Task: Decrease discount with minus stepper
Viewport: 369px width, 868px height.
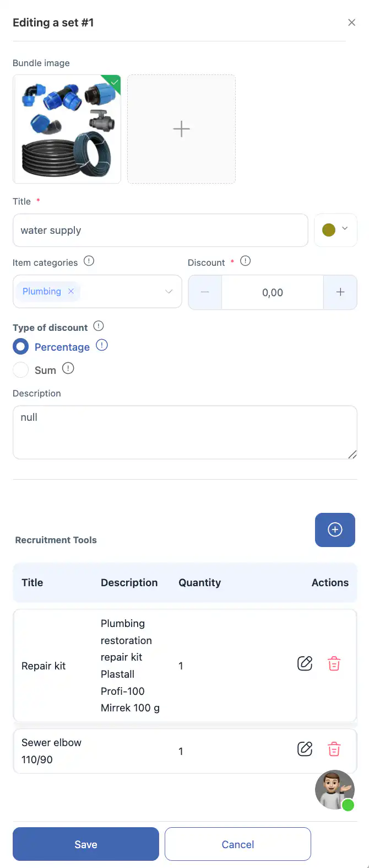Action: [205, 292]
